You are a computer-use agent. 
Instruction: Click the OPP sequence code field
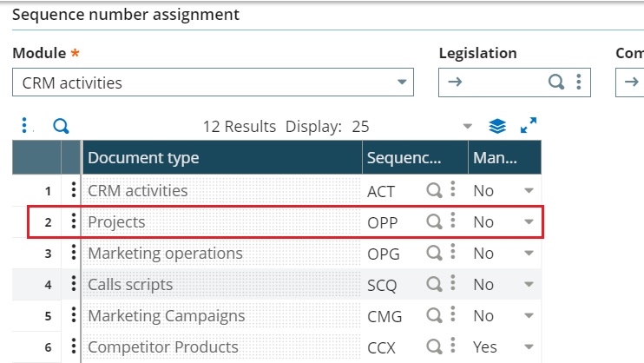click(394, 222)
